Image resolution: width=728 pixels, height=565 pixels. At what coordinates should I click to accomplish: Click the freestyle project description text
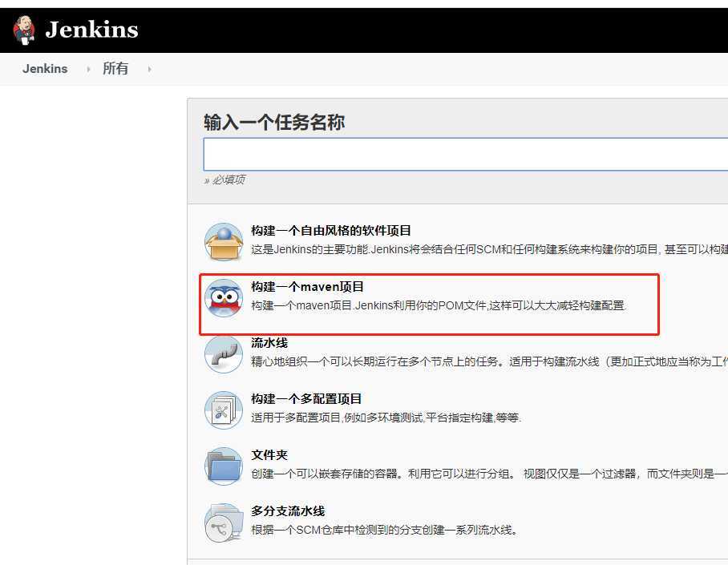pos(489,250)
